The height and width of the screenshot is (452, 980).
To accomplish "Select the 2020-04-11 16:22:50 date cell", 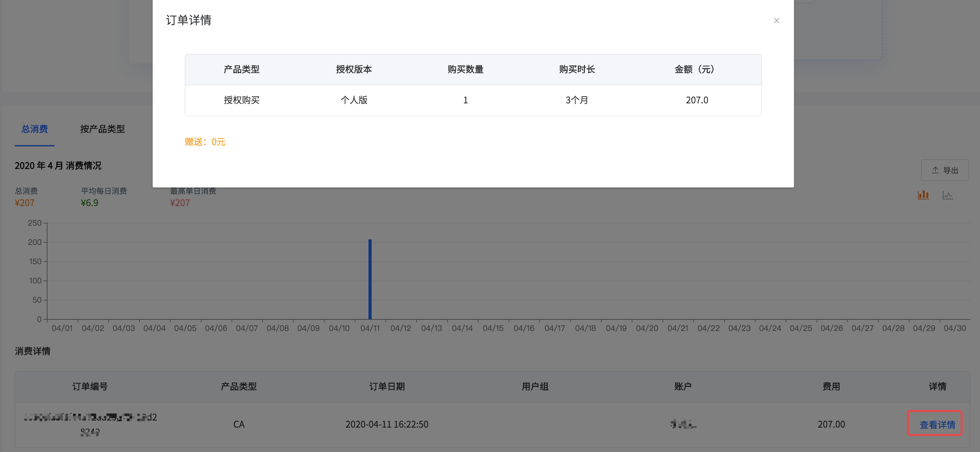I will click(387, 424).
